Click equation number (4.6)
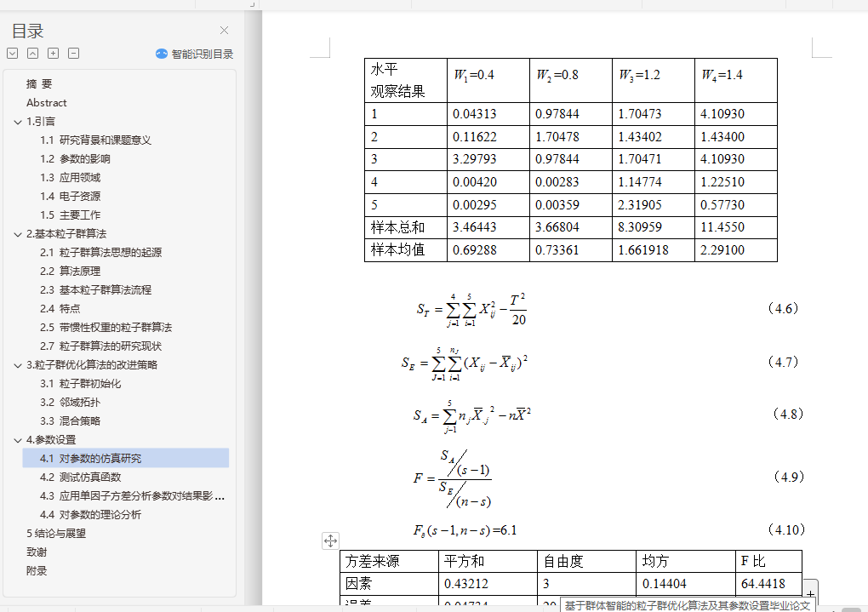The height and width of the screenshot is (612, 868). 783,308
